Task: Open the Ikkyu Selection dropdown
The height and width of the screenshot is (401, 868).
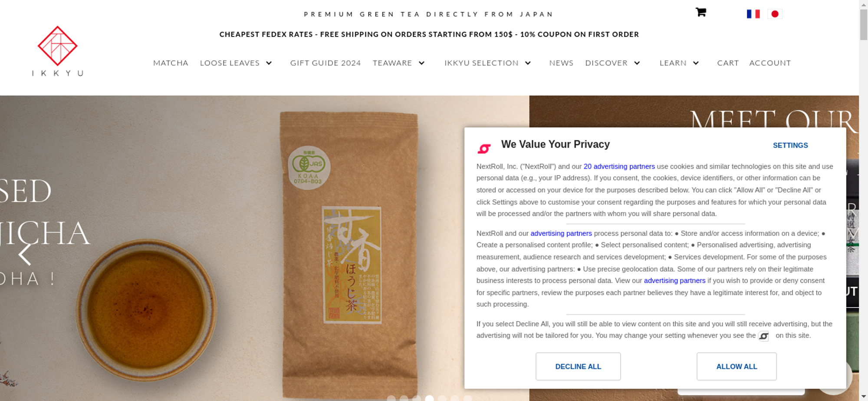Action: 528,63
